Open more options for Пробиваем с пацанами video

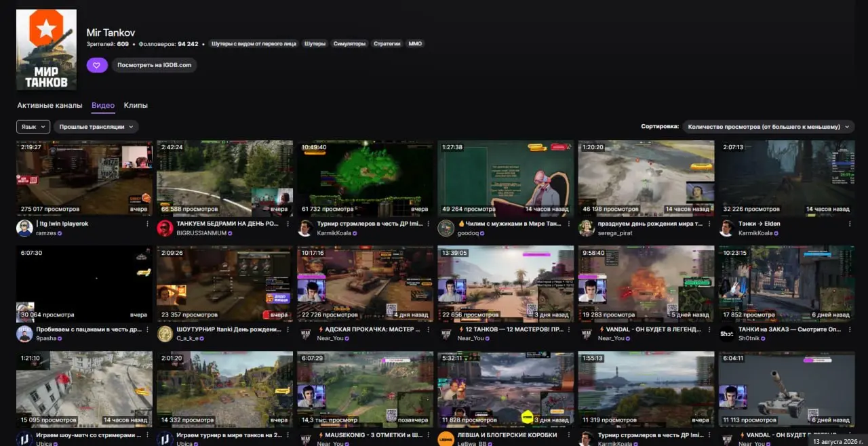(147, 329)
